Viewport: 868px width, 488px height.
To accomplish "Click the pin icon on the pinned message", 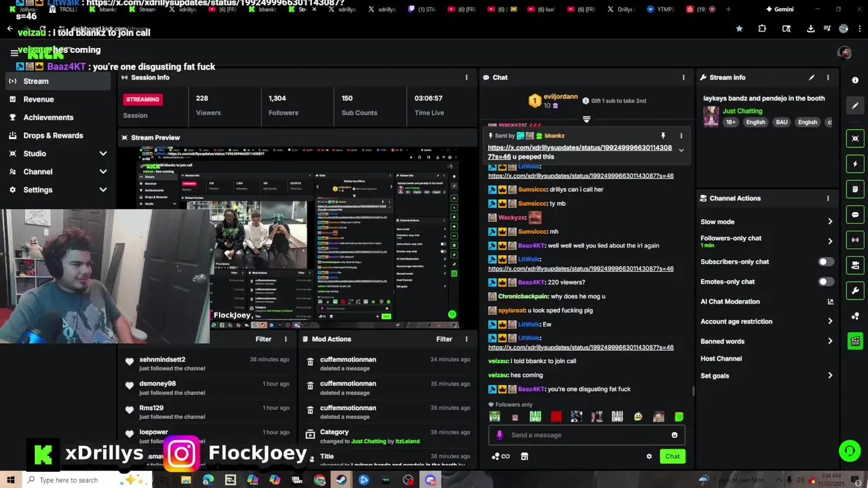I will point(663,136).
